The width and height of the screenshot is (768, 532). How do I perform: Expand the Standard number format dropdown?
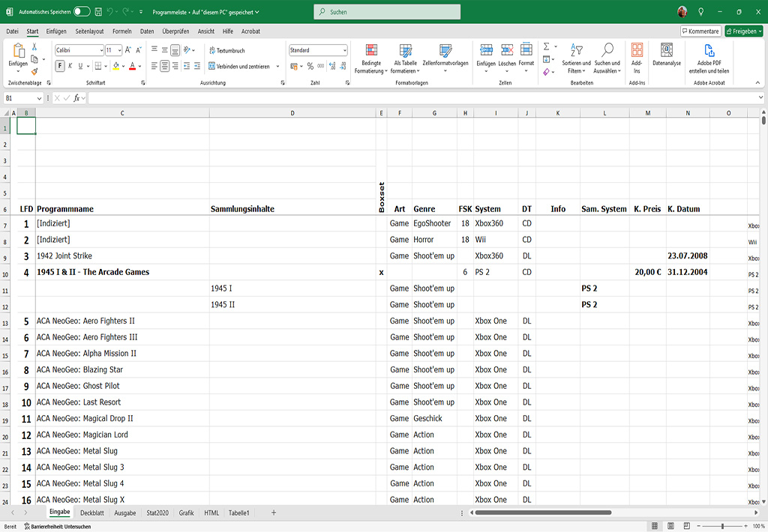pos(344,50)
